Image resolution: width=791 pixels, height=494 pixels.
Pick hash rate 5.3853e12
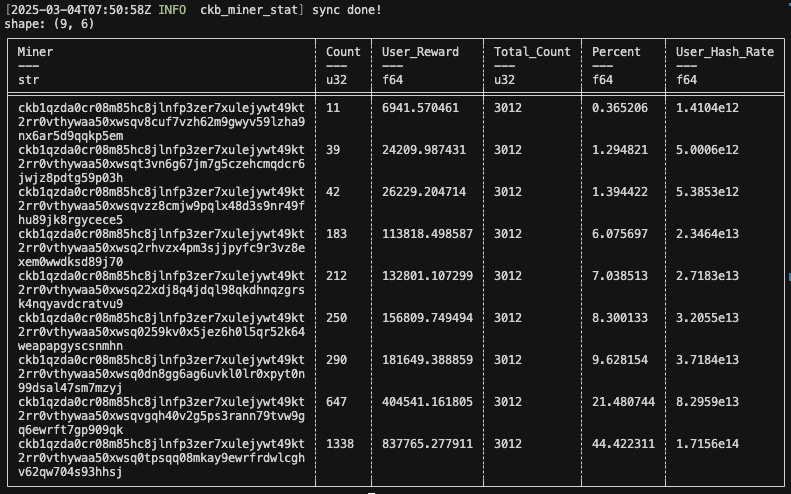[707, 191]
